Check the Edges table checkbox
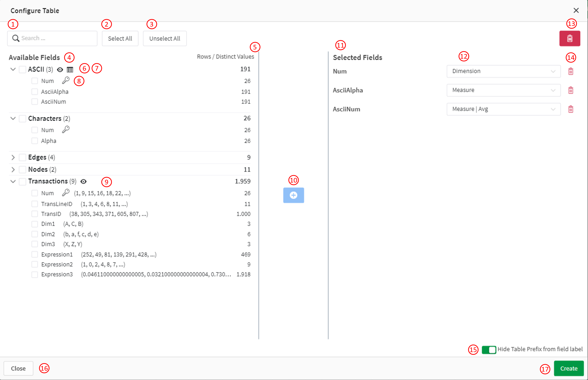 pos(22,157)
